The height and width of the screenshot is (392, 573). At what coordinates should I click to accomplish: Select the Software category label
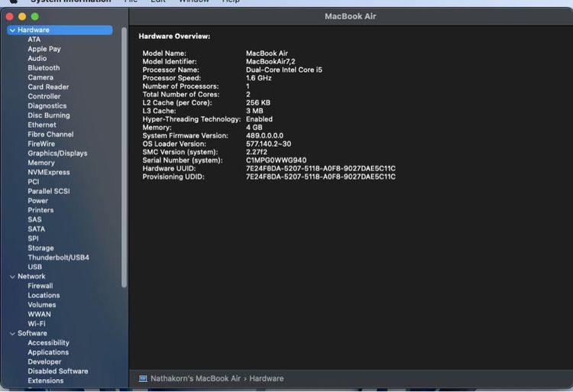[x=32, y=334]
